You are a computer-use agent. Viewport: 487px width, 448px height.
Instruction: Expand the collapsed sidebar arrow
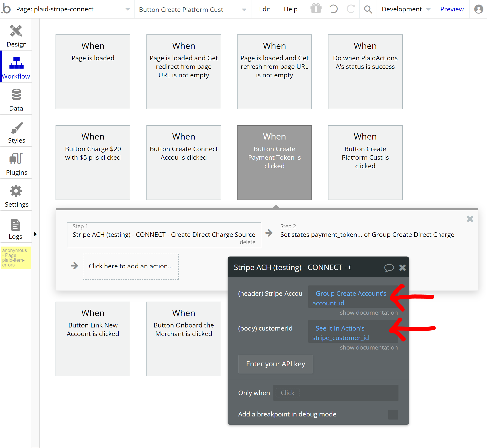click(35, 234)
